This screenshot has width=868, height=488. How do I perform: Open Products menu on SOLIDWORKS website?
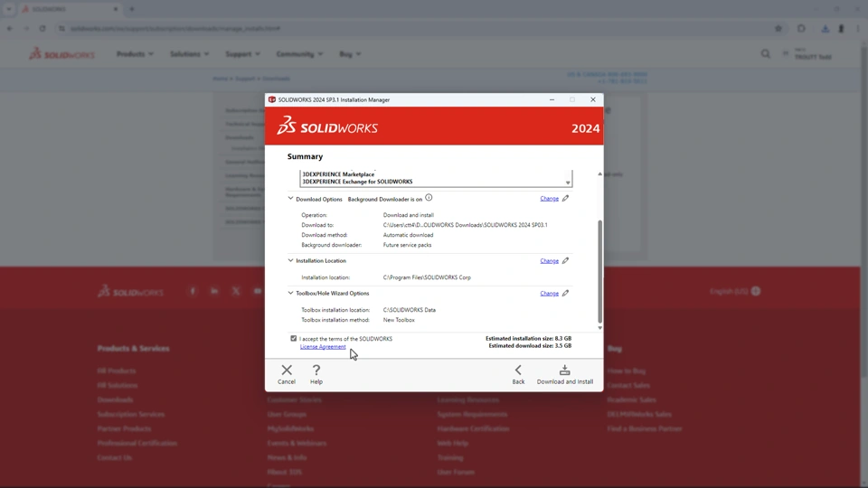(135, 53)
